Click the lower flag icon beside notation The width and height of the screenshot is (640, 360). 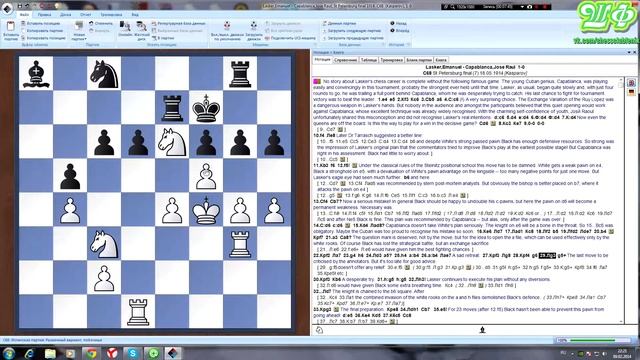pos(631,92)
